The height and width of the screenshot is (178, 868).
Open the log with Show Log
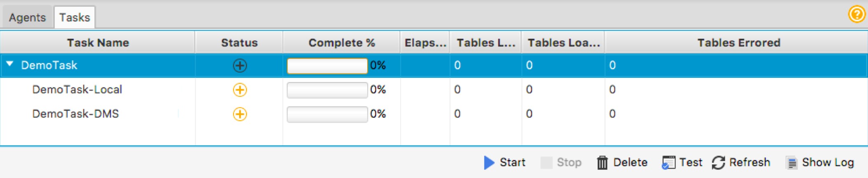(820, 163)
